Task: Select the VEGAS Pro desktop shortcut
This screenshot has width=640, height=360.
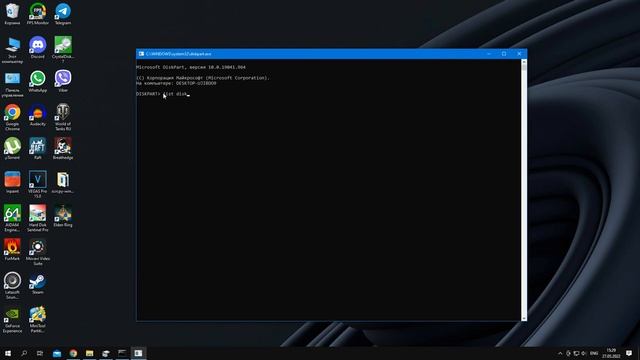Action: click(38, 184)
